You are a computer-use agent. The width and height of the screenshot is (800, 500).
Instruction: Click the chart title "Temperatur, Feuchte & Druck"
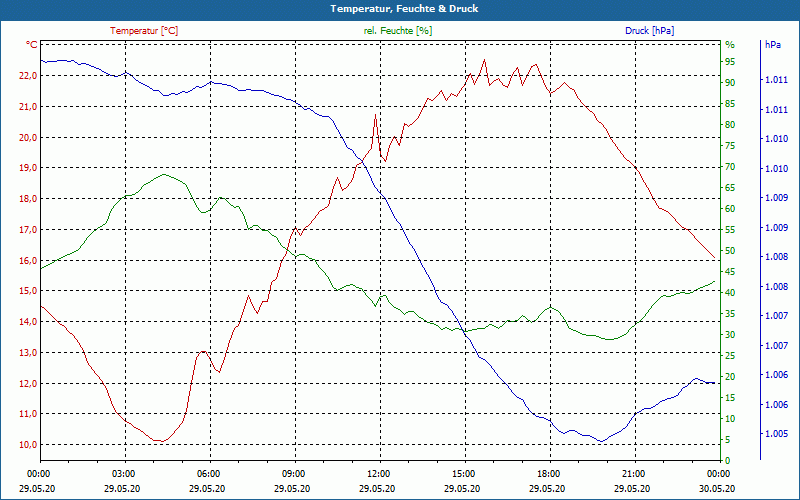click(x=404, y=9)
